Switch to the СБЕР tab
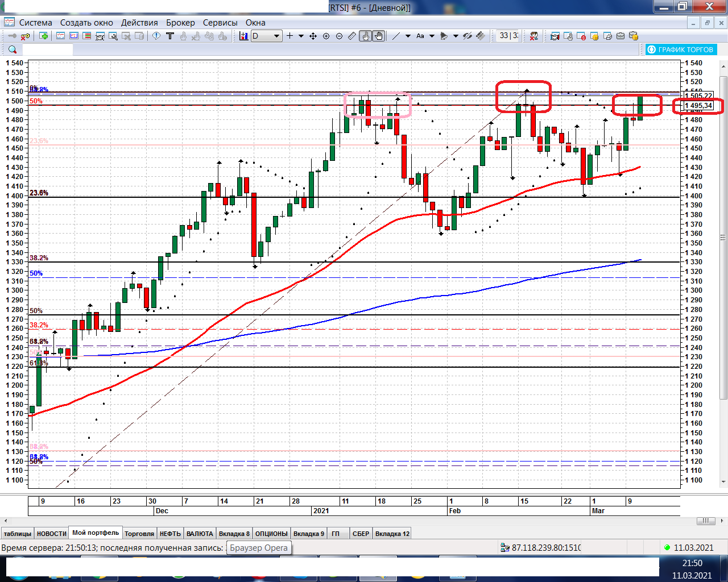Viewport: 728px width, 582px height. tap(361, 534)
